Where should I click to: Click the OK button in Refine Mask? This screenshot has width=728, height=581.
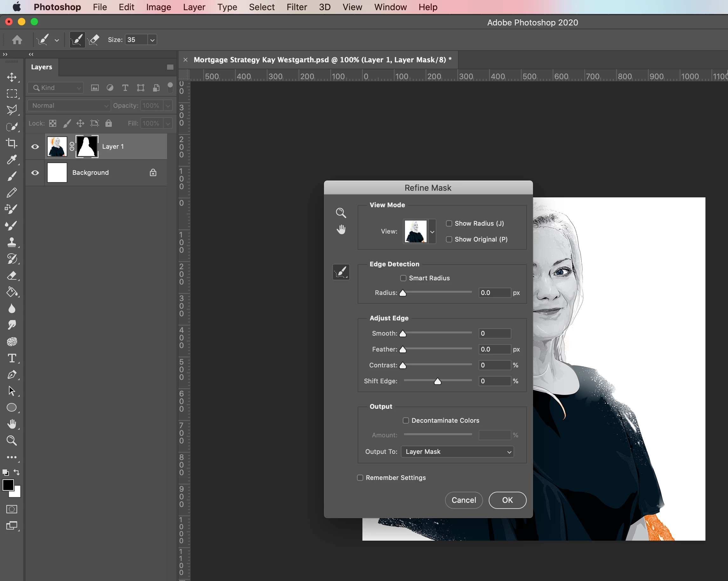coord(507,500)
